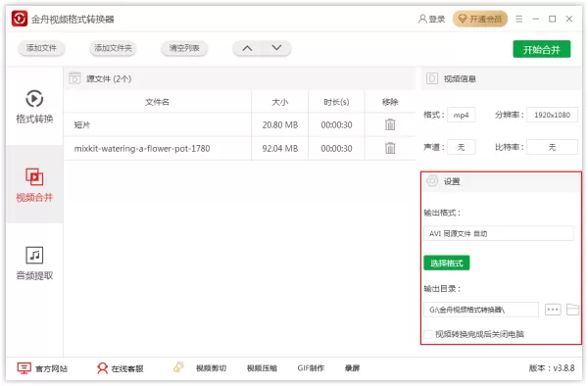Click the 大小 column header
This screenshot has width=588, height=386.
click(x=279, y=102)
